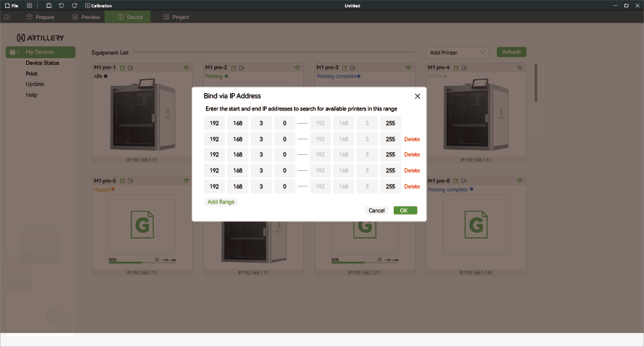Click the bottommost Delete link in the dialog

pos(412,186)
